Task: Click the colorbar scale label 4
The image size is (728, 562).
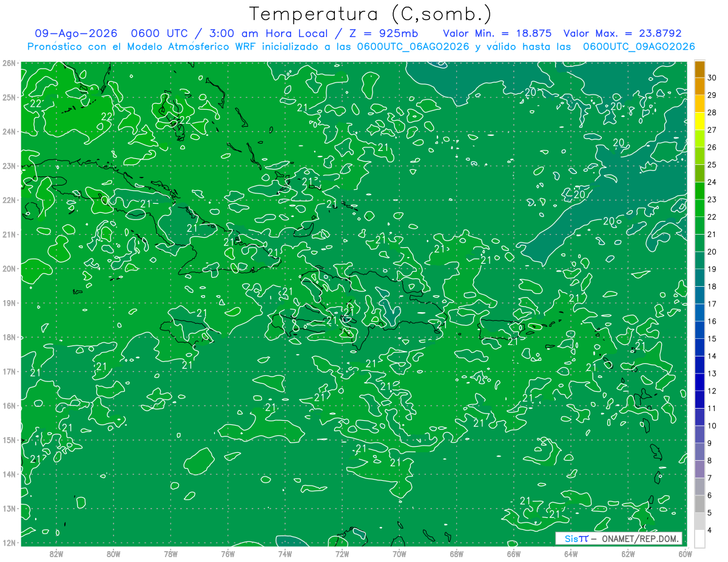Action: coord(709,530)
